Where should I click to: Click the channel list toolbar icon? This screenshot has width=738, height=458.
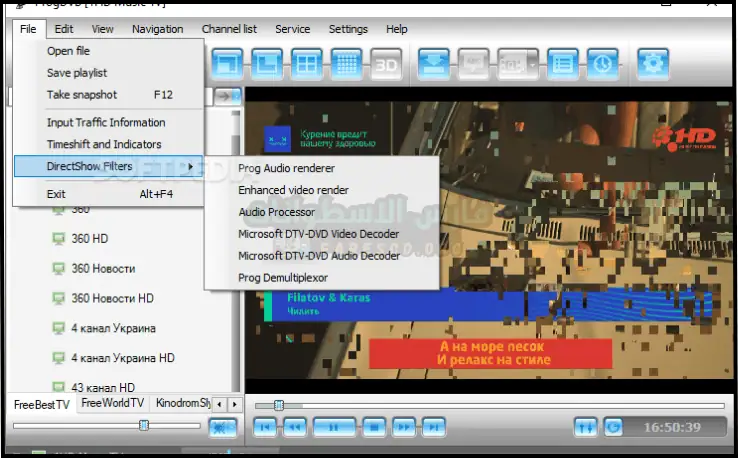[x=562, y=64]
